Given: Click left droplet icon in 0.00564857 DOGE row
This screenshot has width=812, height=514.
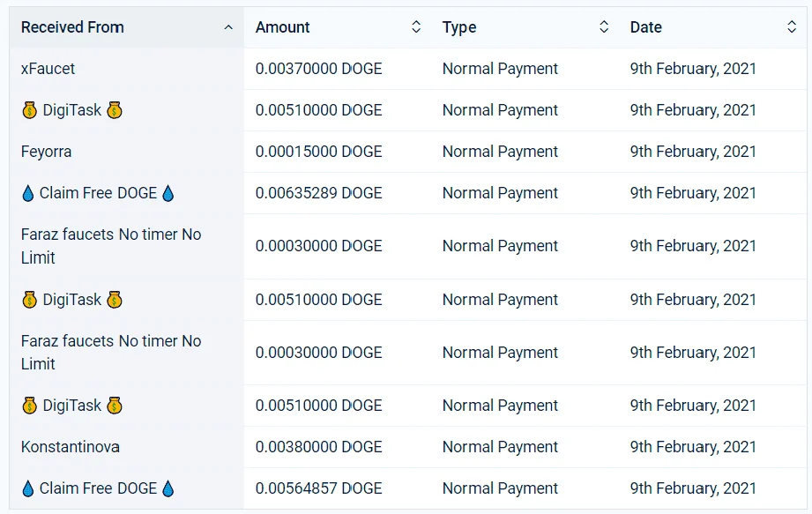Looking at the screenshot, I should (28, 488).
